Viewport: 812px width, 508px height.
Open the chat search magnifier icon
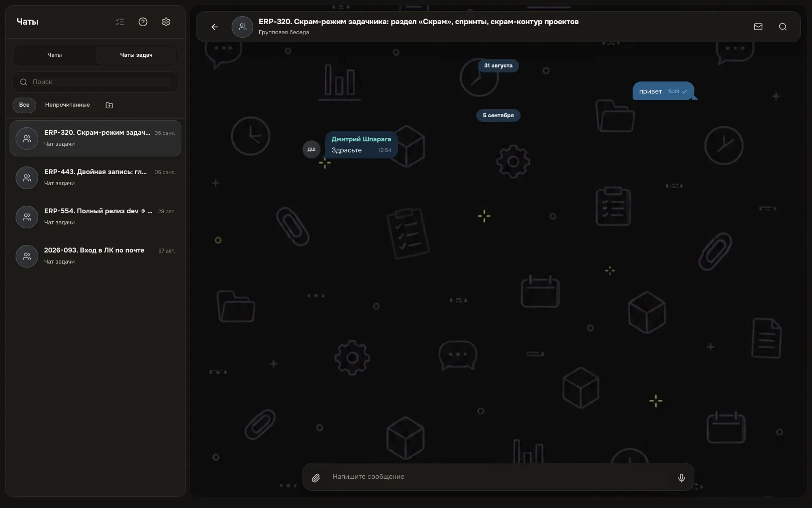point(783,27)
